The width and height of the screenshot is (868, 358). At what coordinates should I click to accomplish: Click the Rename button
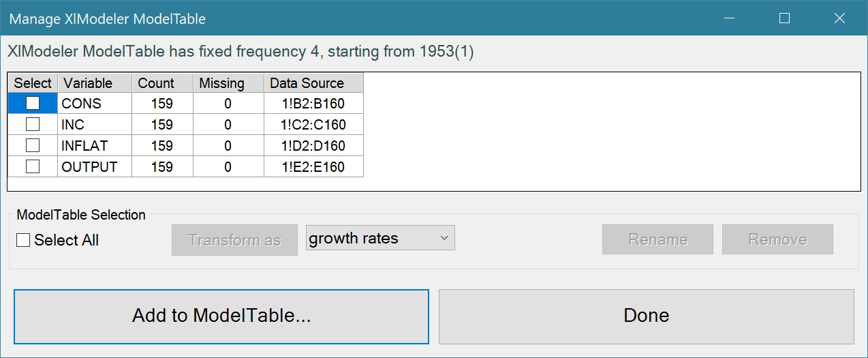[657, 239]
